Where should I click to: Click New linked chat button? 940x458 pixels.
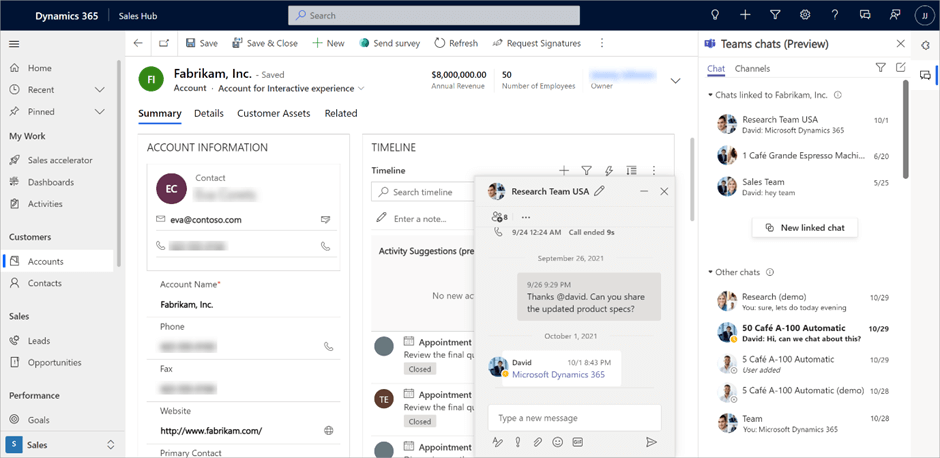tap(805, 228)
